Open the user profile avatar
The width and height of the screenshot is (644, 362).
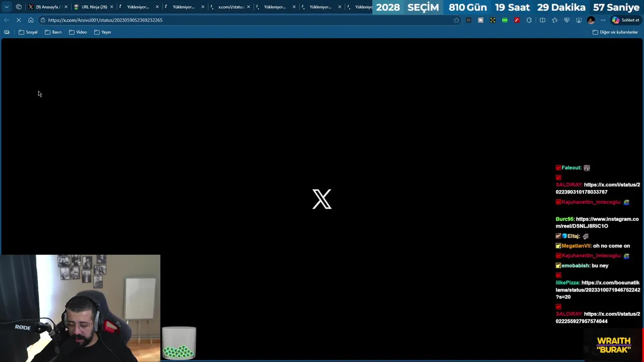(x=591, y=20)
